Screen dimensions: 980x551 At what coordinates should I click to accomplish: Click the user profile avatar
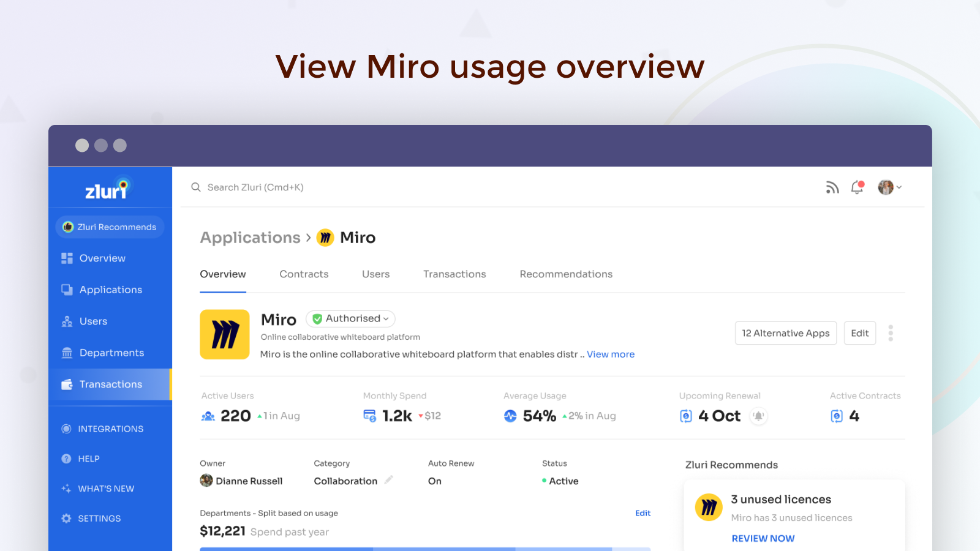(x=886, y=187)
